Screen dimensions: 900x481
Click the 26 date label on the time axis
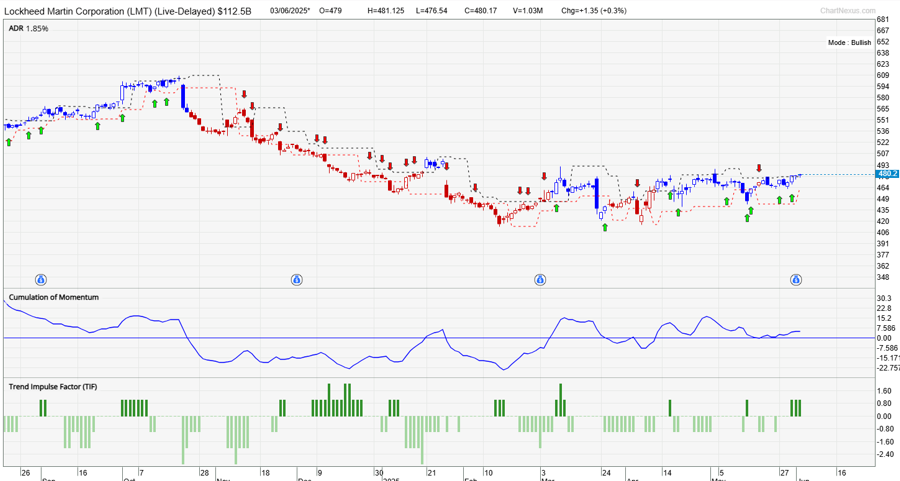click(25, 473)
